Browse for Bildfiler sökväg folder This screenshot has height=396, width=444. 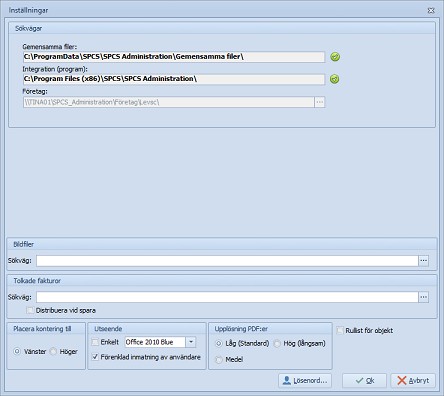(x=424, y=261)
